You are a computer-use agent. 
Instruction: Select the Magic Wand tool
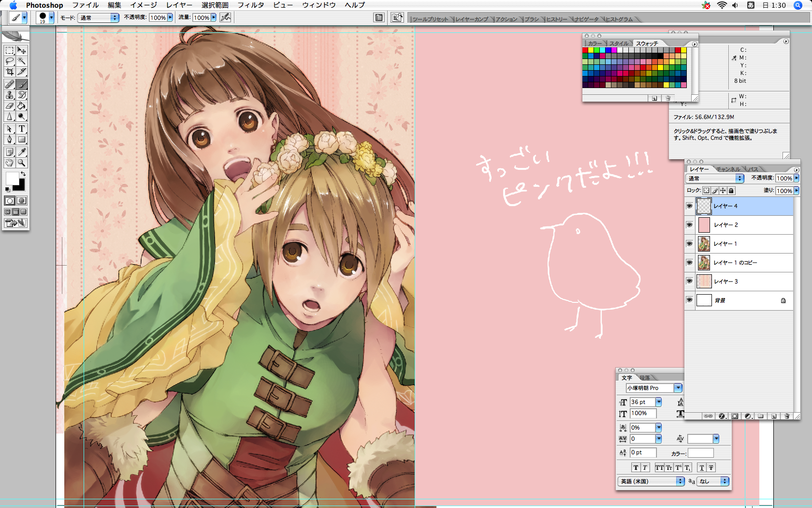click(x=22, y=61)
